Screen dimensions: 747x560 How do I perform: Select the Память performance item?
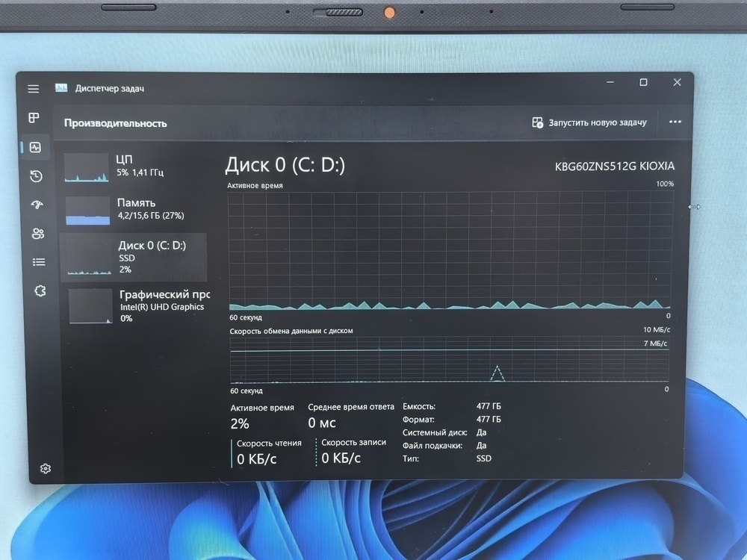coord(135,210)
